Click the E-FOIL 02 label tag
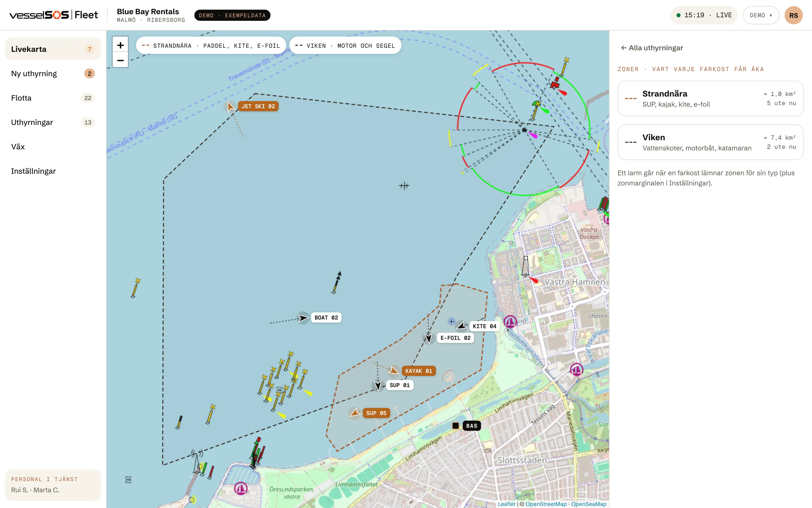Image resolution: width=812 pixels, height=508 pixels. pos(455,338)
